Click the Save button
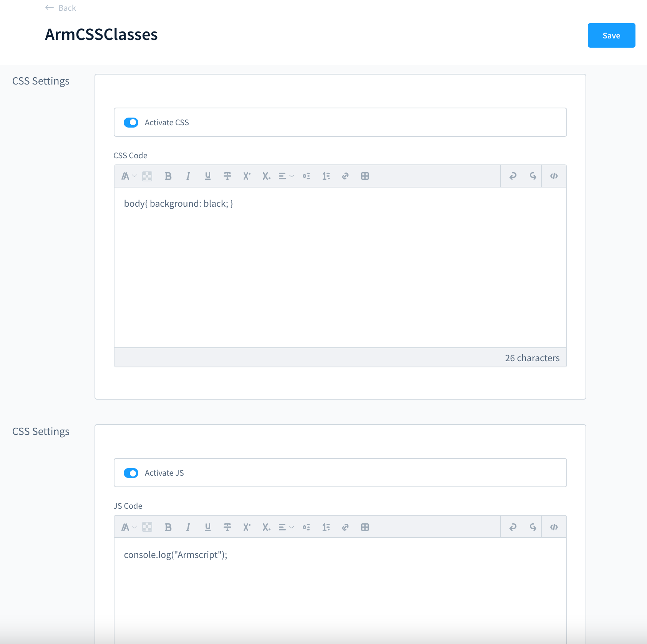This screenshot has height=644, width=647. tap(611, 35)
